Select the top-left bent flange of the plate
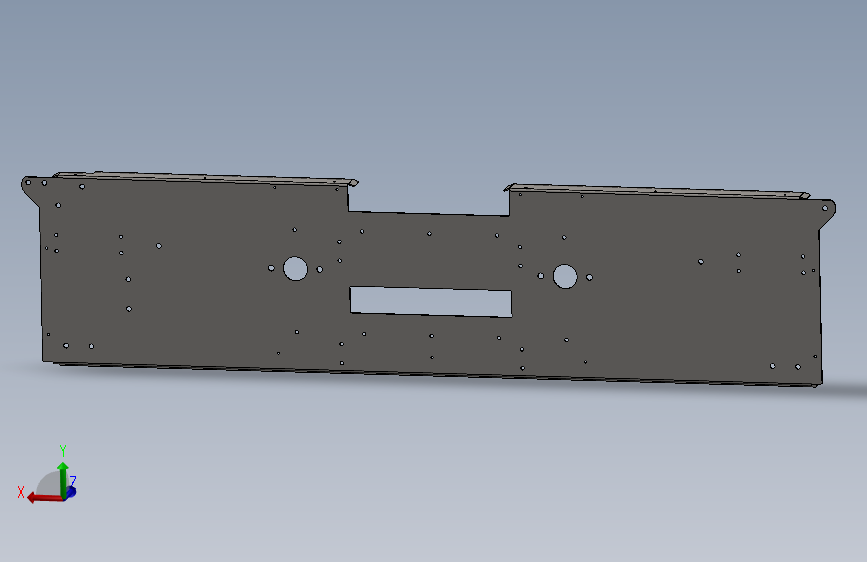 206,178
